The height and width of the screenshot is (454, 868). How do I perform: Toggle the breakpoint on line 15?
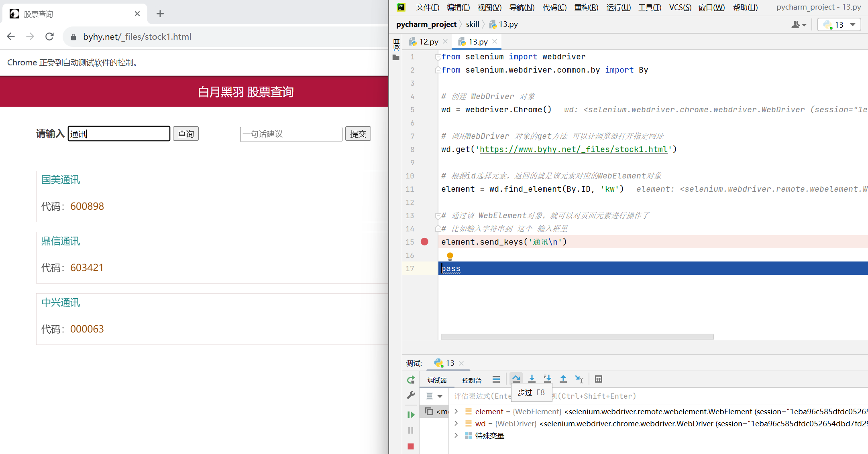[x=424, y=241]
